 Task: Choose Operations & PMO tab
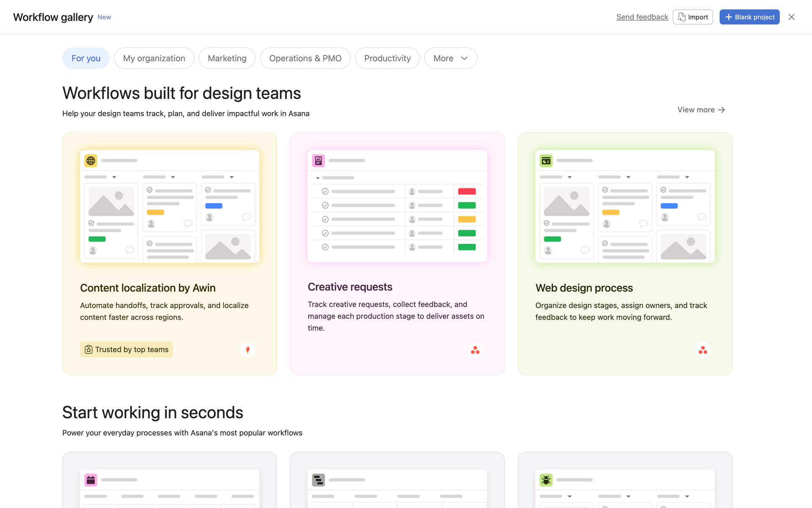(305, 58)
